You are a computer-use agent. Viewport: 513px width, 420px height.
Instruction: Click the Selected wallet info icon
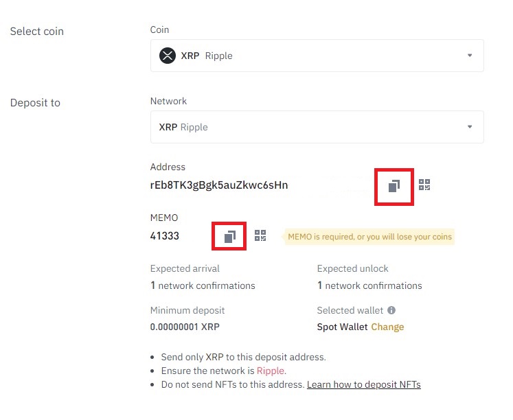(x=391, y=310)
